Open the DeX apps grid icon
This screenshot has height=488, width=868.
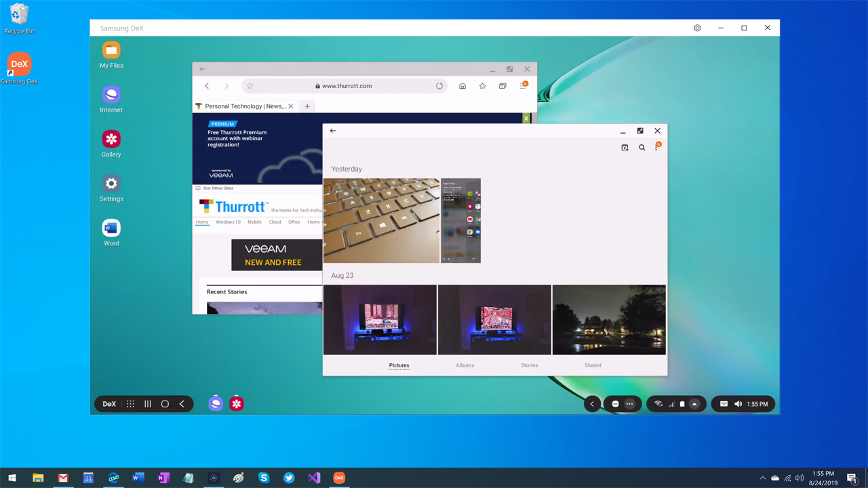tap(130, 404)
